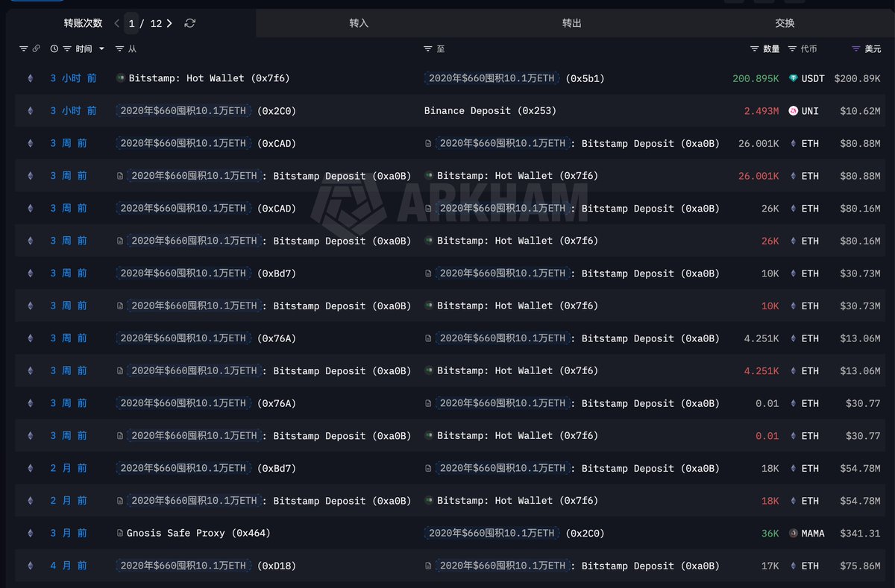Click the MAMA token label
895x588 pixels.
813,534
